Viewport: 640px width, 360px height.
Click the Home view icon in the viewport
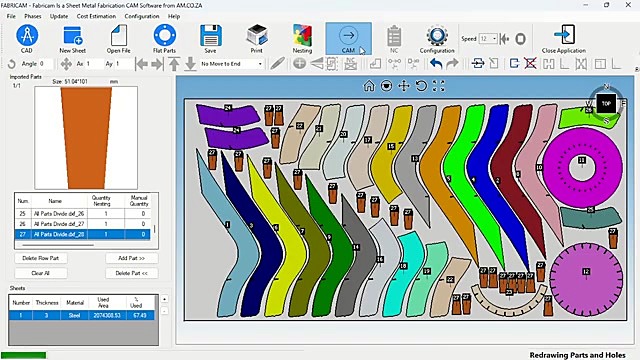point(369,86)
